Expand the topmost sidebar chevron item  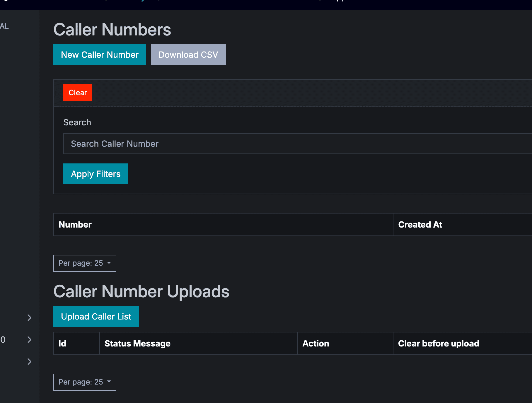point(29,318)
